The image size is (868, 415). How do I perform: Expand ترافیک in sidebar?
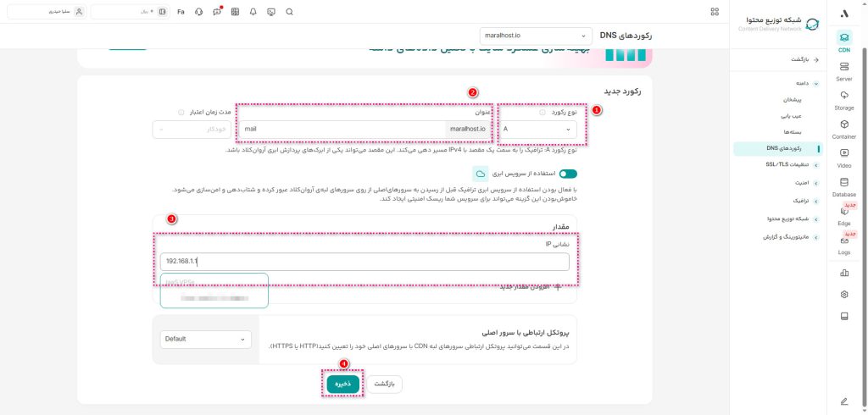(816, 201)
